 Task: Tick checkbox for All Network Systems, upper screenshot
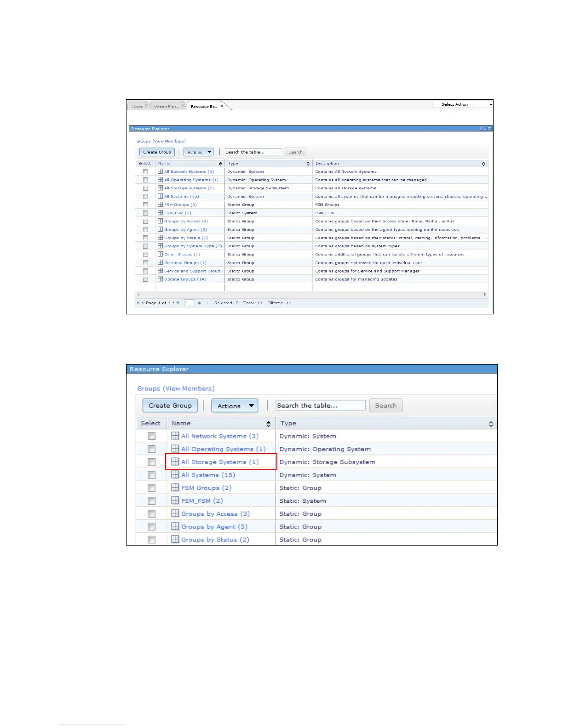[x=145, y=172]
